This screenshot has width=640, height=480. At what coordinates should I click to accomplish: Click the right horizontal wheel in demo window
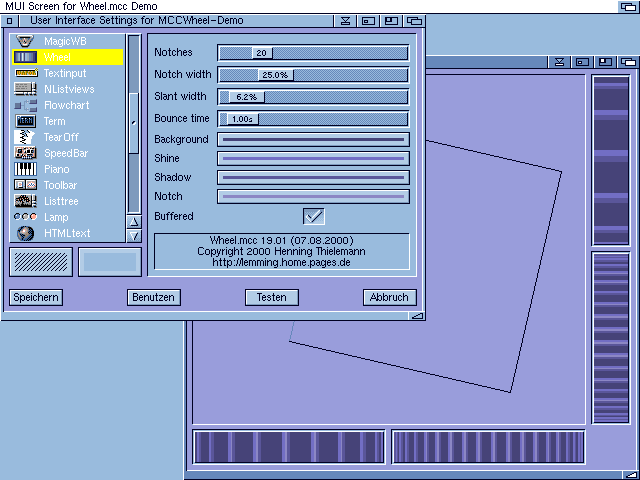point(488,447)
